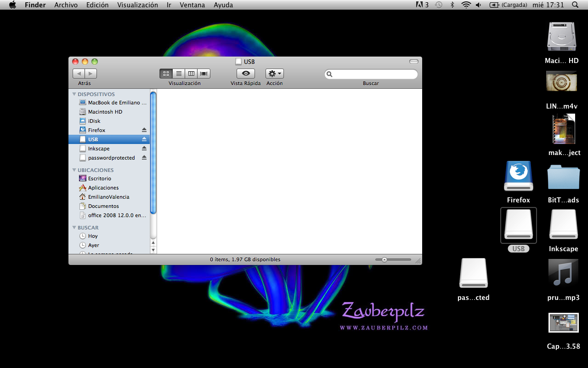Eject the Inkscape volume in sidebar
588x368 pixels.
tap(144, 149)
